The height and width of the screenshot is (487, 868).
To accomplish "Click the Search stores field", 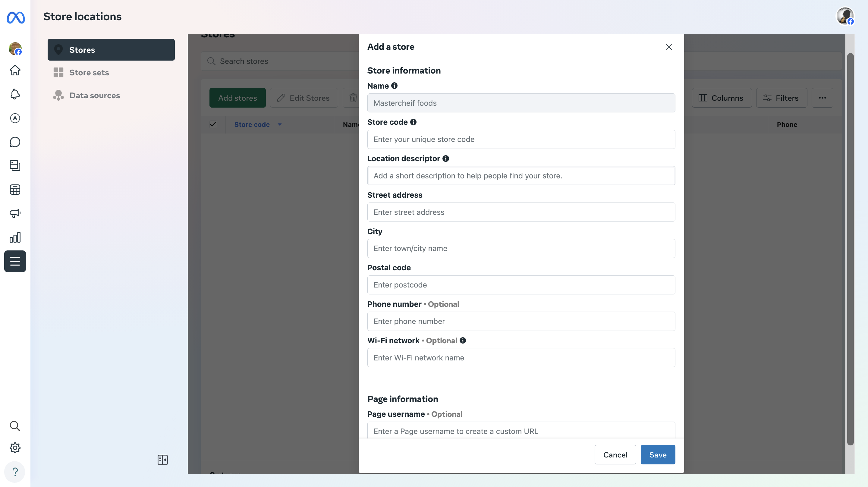I will pyautogui.click(x=280, y=61).
